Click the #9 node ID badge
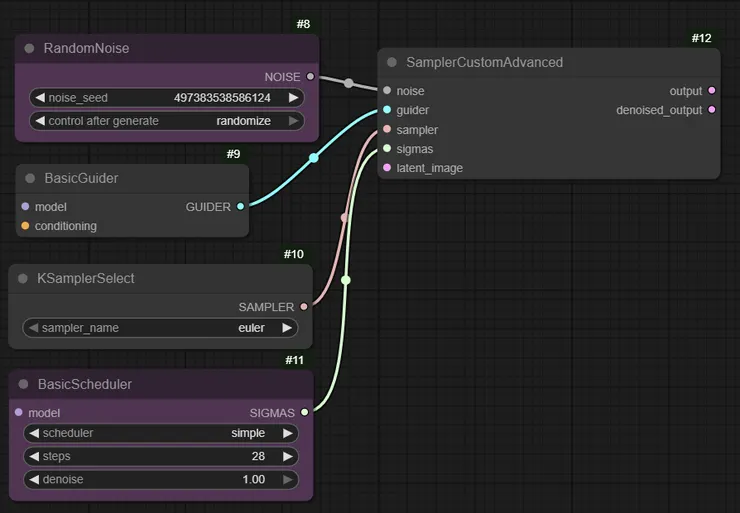Screen dimensions: 740x513 [x=234, y=154]
